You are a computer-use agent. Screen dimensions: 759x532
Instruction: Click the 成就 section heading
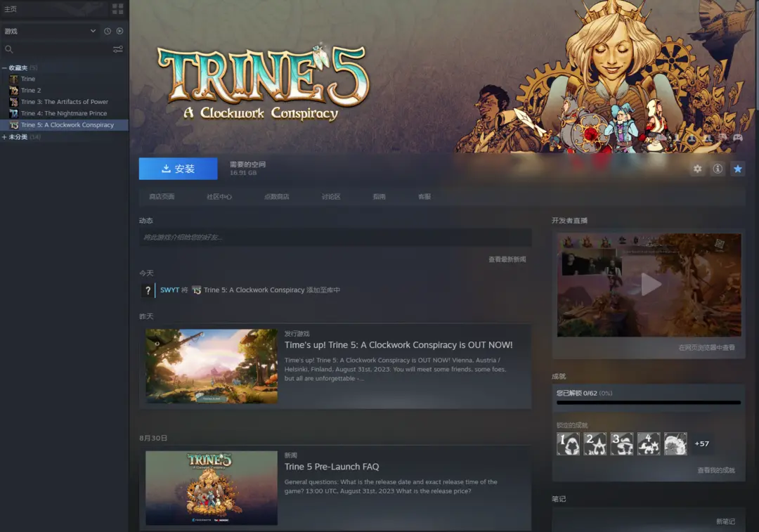559,376
